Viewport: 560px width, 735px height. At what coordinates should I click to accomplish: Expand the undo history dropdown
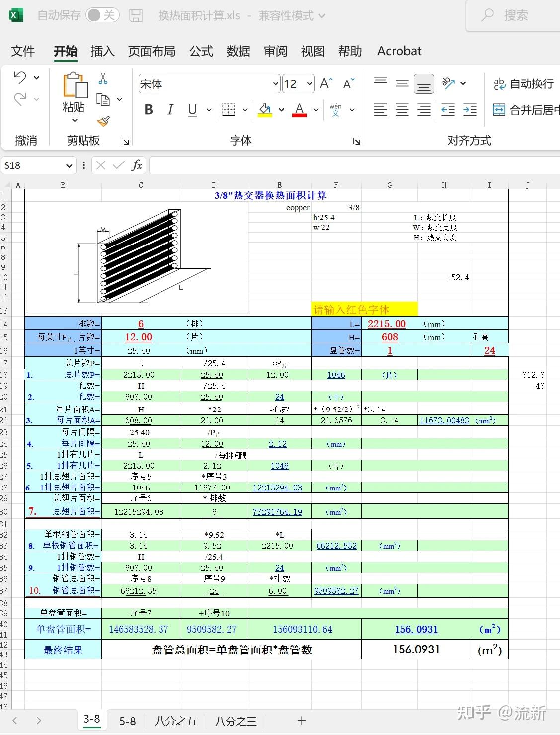tap(37, 78)
